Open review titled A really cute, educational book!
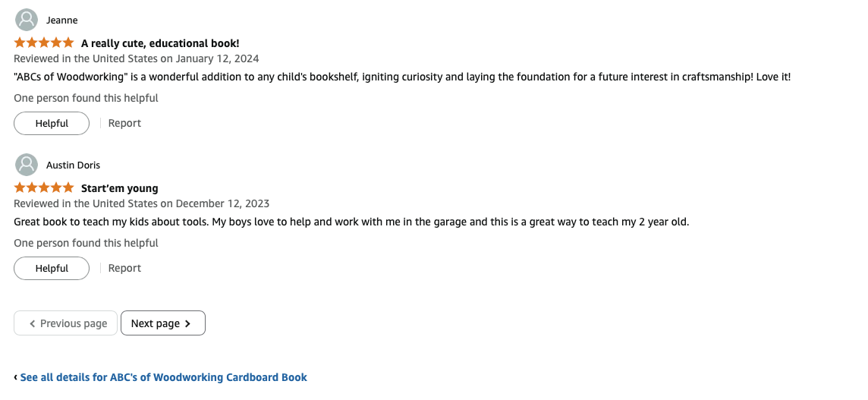 point(160,43)
